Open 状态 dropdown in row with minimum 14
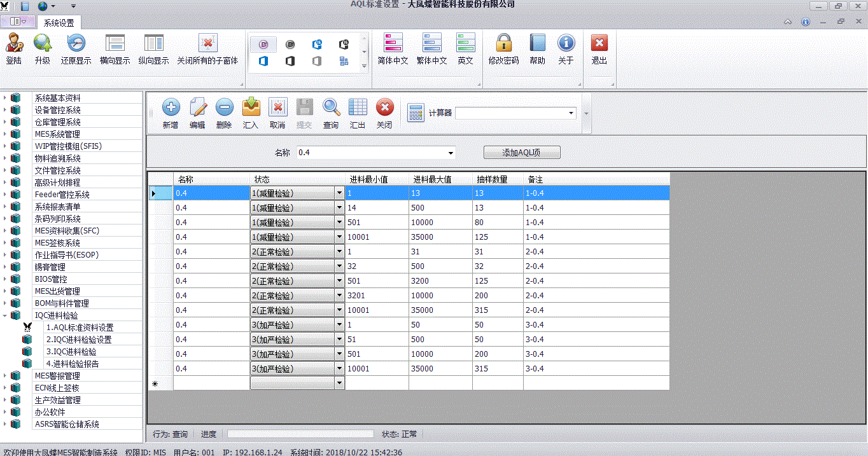 pyautogui.click(x=339, y=208)
